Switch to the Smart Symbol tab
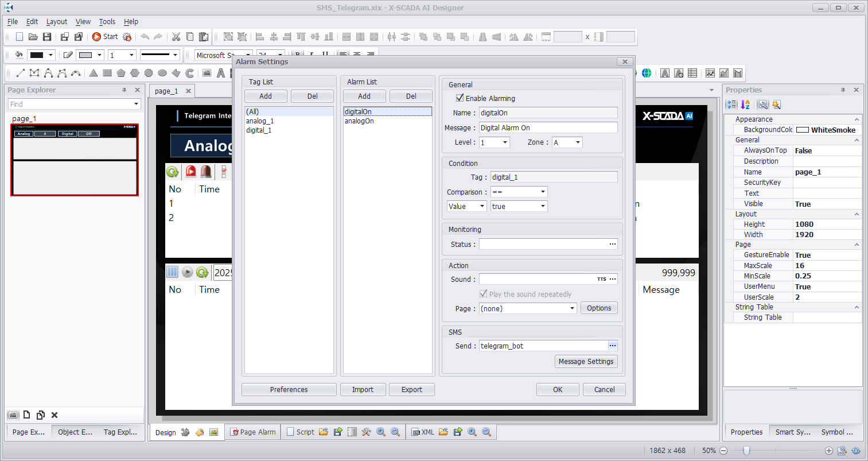The height and width of the screenshot is (461, 868). (792, 432)
